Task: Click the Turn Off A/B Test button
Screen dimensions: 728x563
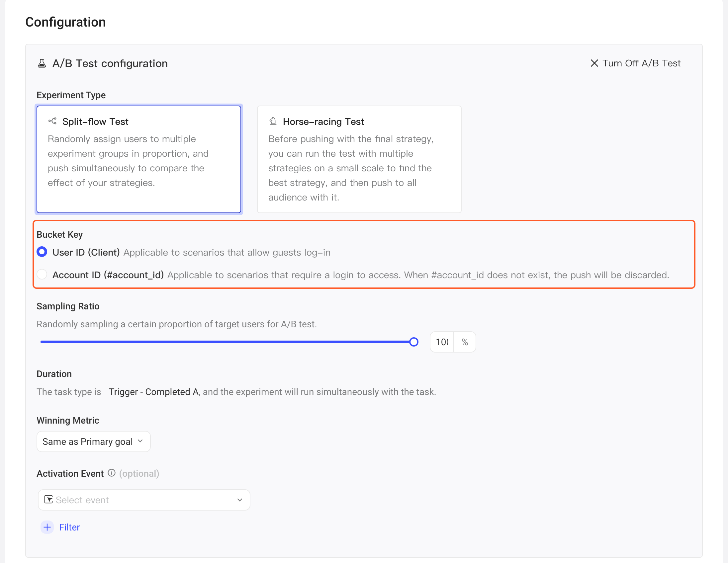Action: tap(635, 63)
